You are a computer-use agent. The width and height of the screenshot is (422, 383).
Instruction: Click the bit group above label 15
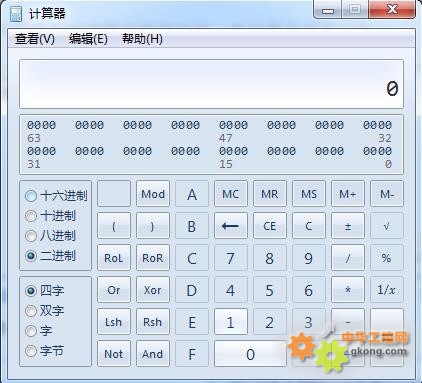click(x=233, y=151)
